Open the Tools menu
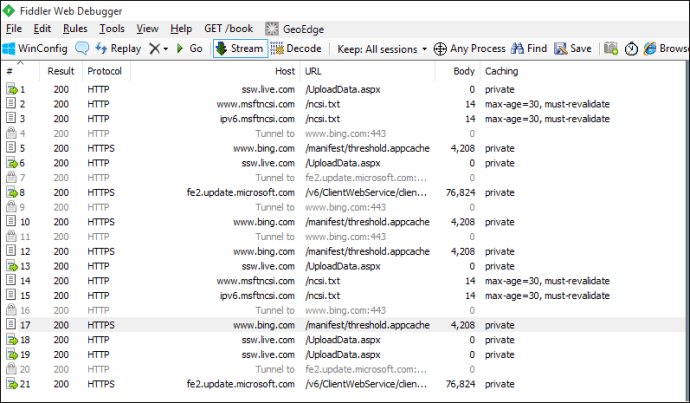Image resolution: width=690 pixels, height=403 pixels. pyautogui.click(x=112, y=29)
